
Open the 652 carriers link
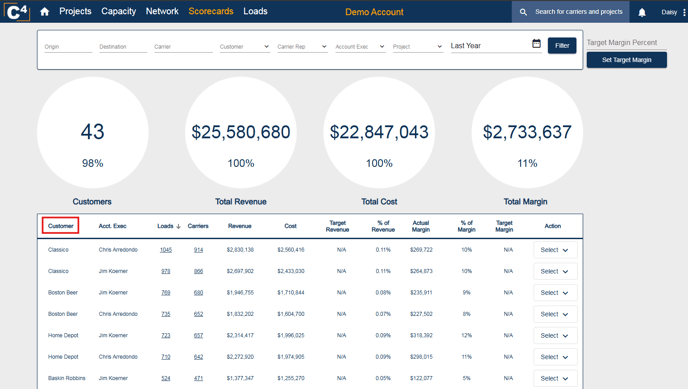pos(198,314)
